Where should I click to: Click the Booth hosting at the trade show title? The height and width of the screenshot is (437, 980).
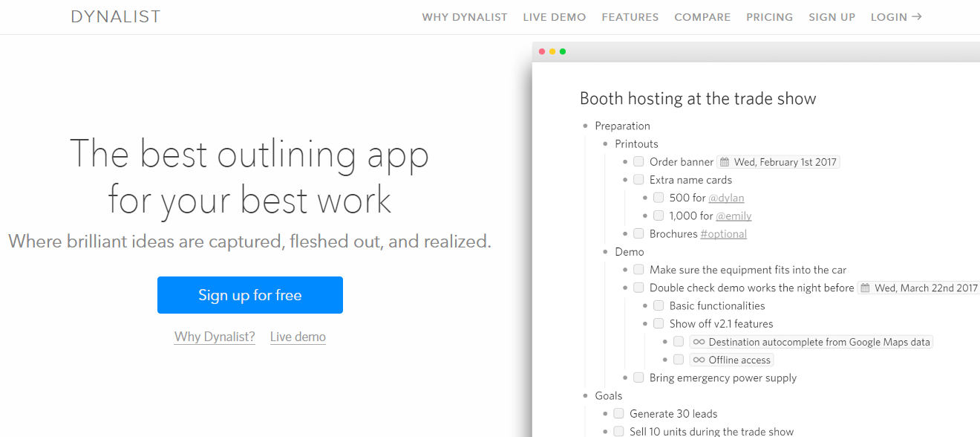[x=698, y=98]
